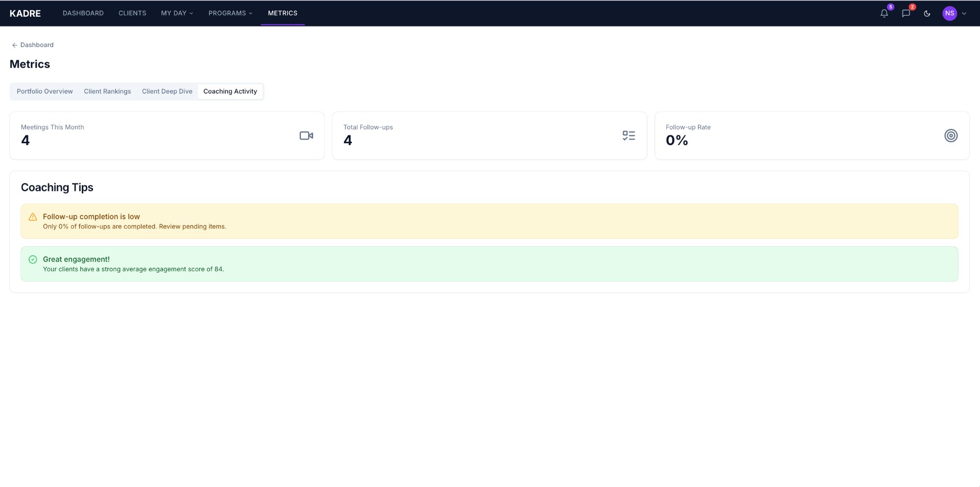Expand the PROGRAMS dropdown
This screenshot has width=980, height=487.
coord(230,13)
